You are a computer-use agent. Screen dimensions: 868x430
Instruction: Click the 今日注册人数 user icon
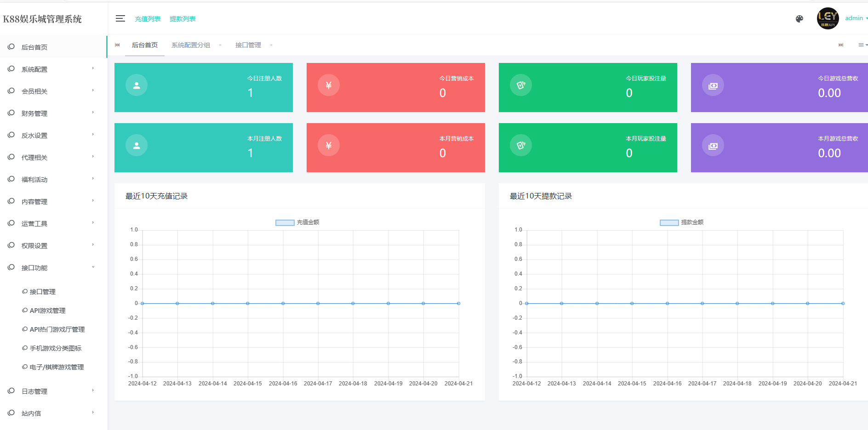(137, 85)
